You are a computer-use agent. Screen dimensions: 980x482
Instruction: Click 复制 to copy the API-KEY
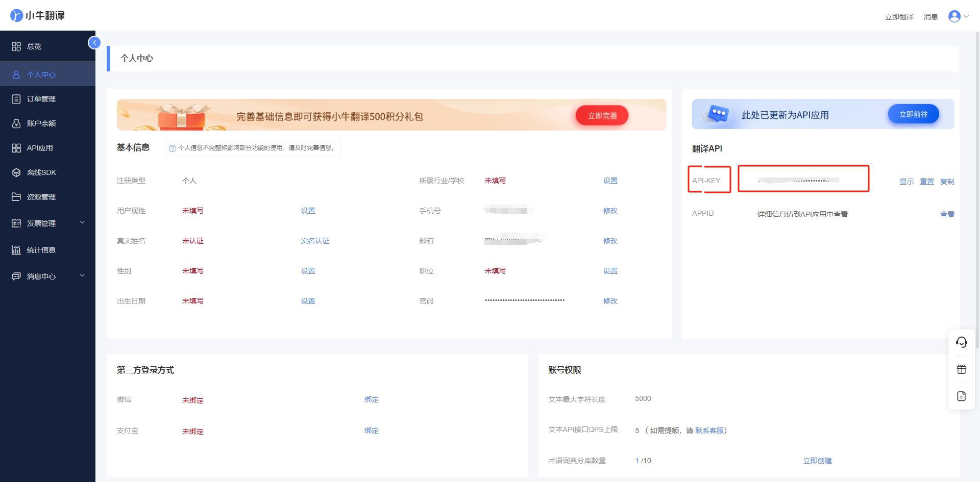947,182
